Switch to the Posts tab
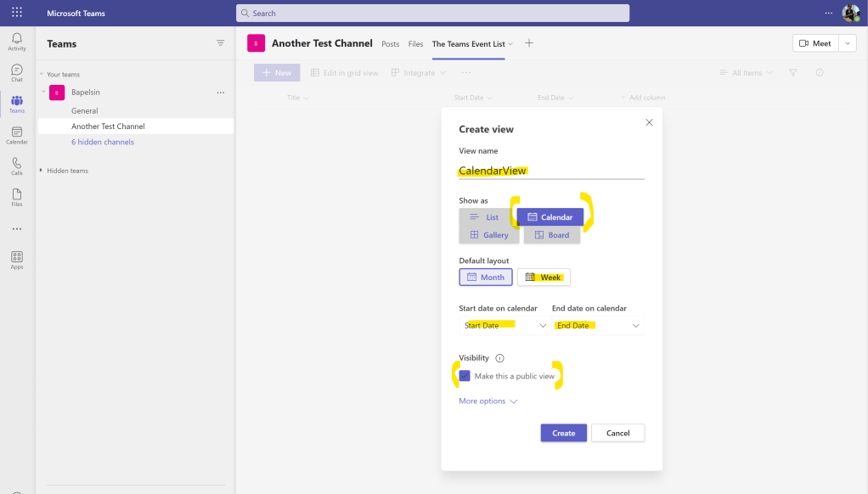 pos(391,44)
